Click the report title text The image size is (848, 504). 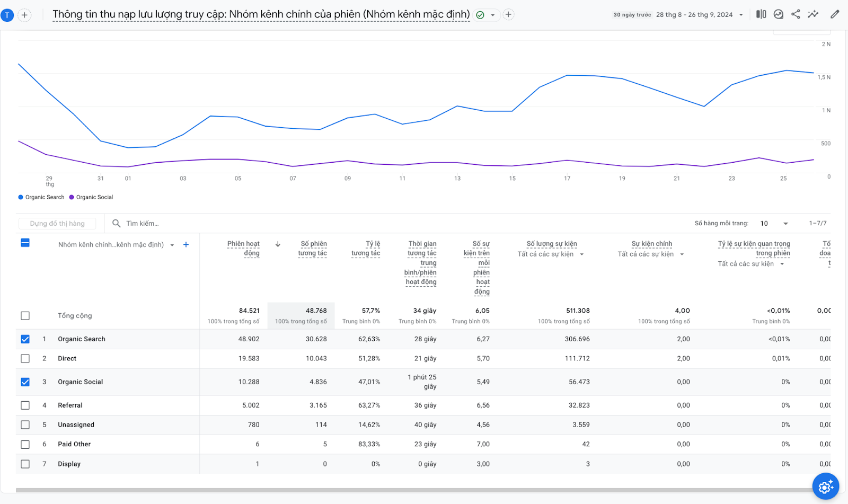coord(261,14)
